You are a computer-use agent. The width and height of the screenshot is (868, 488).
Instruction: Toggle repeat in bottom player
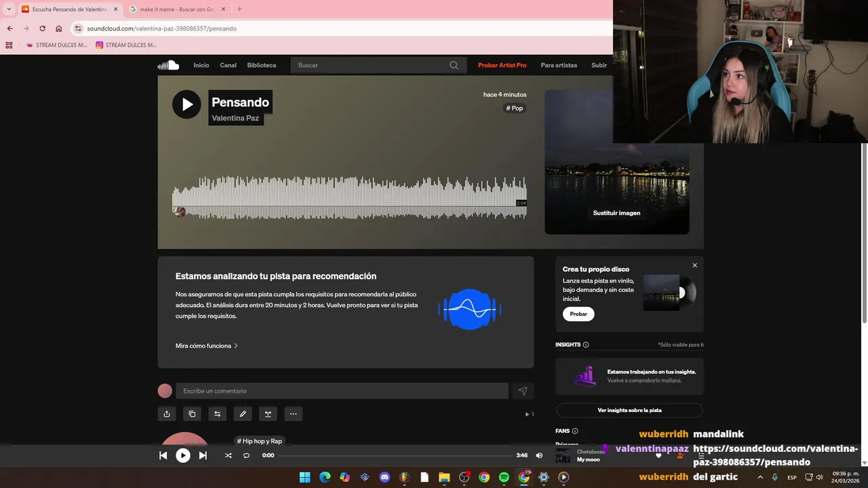coord(246,455)
